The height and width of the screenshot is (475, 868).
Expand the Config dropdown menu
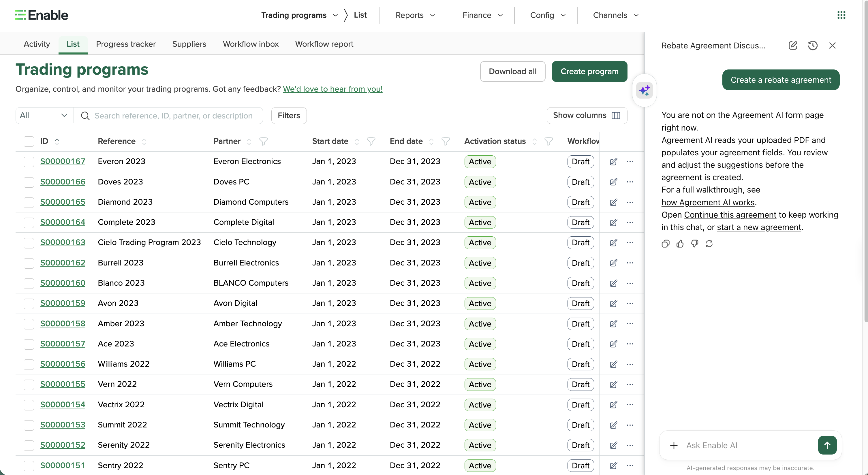(x=548, y=15)
